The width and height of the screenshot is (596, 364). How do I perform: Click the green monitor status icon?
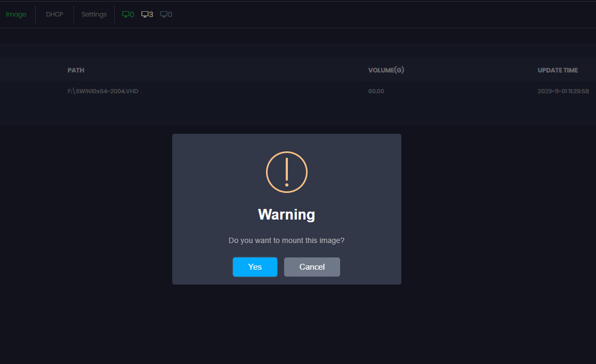click(x=126, y=14)
